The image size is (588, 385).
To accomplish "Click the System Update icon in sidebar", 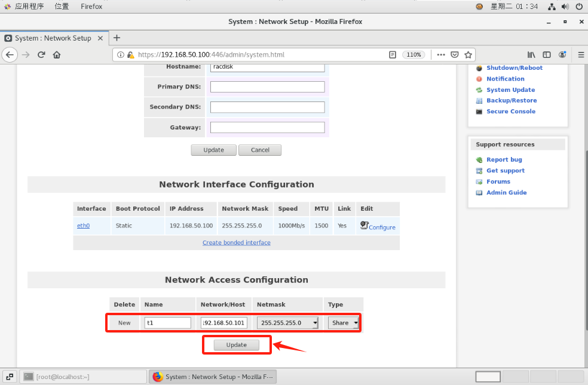I will (479, 90).
